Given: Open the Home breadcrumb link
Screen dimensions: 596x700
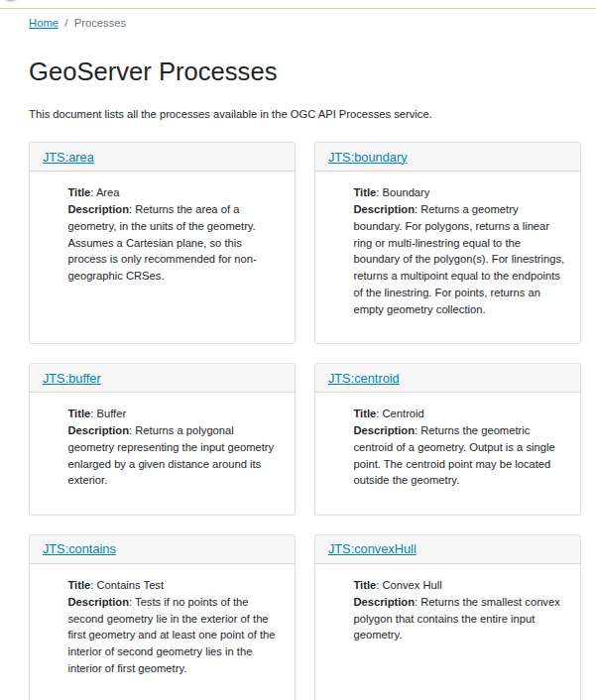Looking at the screenshot, I should 44,23.
